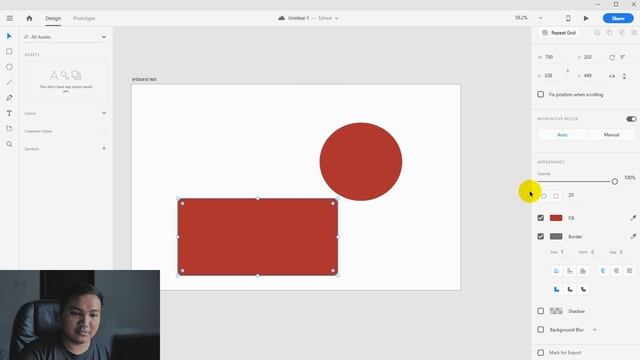Image resolution: width=640 pixels, height=360 pixels.
Task: Select the Artboard tool
Action: (9, 129)
